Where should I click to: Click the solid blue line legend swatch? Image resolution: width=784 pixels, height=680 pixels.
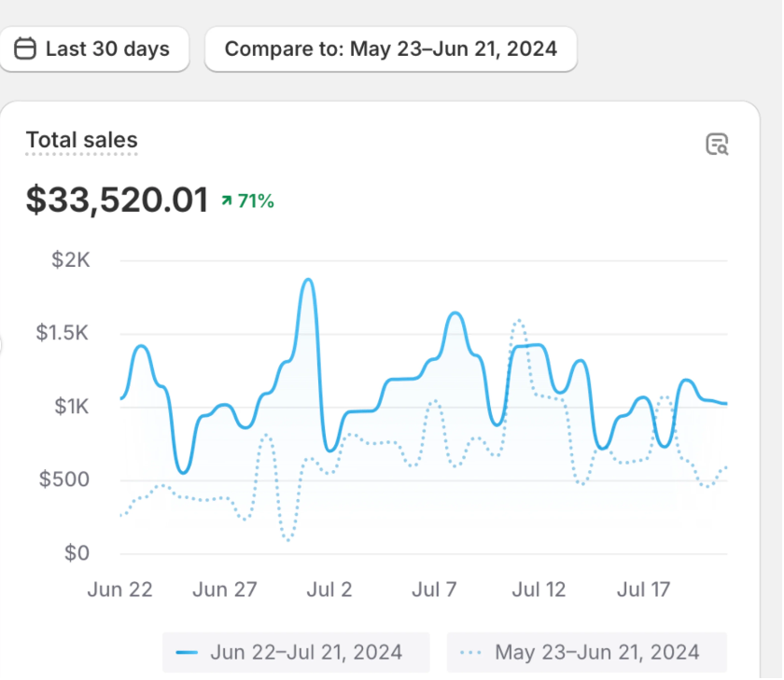tap(188, 653)
